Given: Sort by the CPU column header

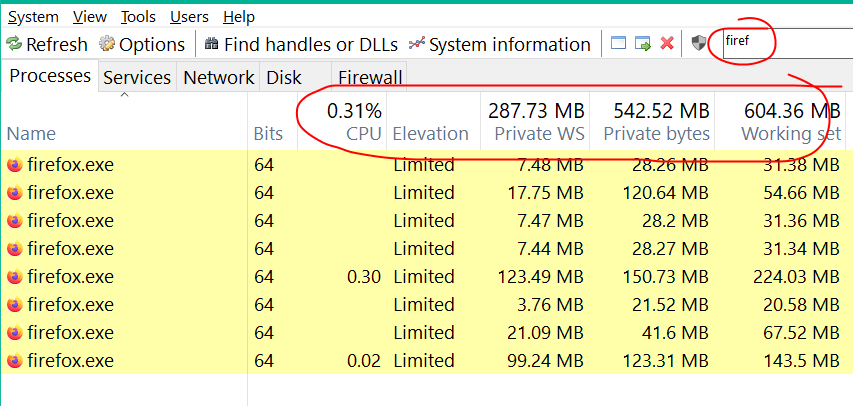Looking at the screenshot, I should (364, 134).
